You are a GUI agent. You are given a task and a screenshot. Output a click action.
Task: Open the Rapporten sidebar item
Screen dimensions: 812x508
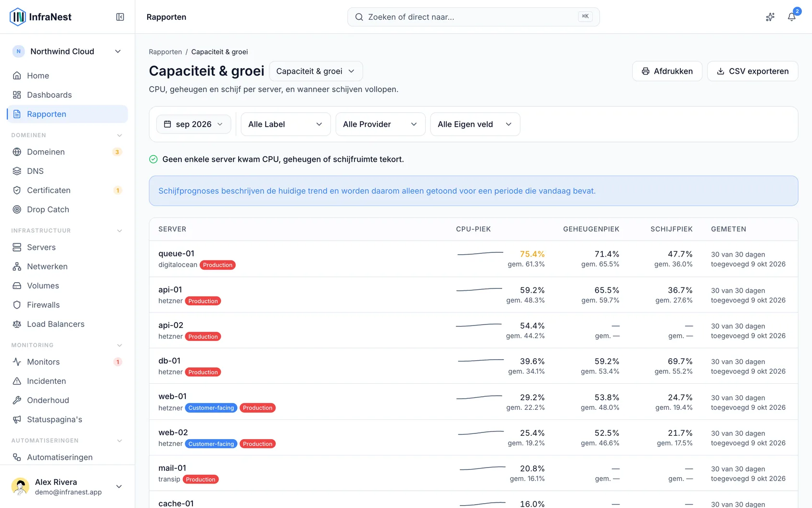[67, 114]
